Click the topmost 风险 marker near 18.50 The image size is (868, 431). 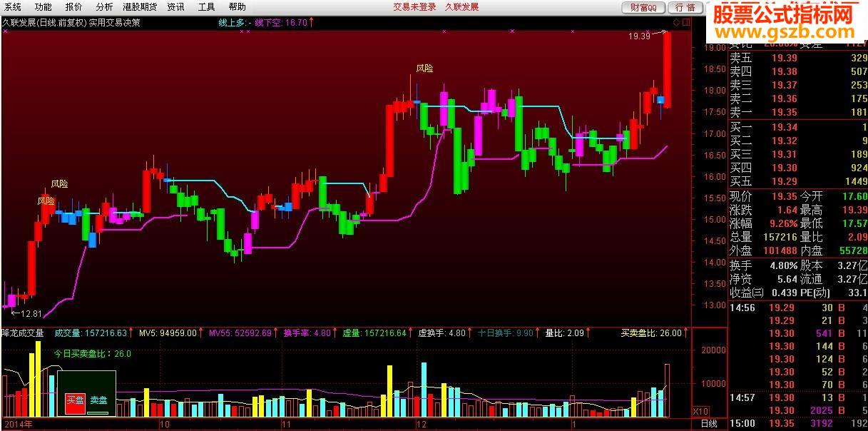(425, 69)
